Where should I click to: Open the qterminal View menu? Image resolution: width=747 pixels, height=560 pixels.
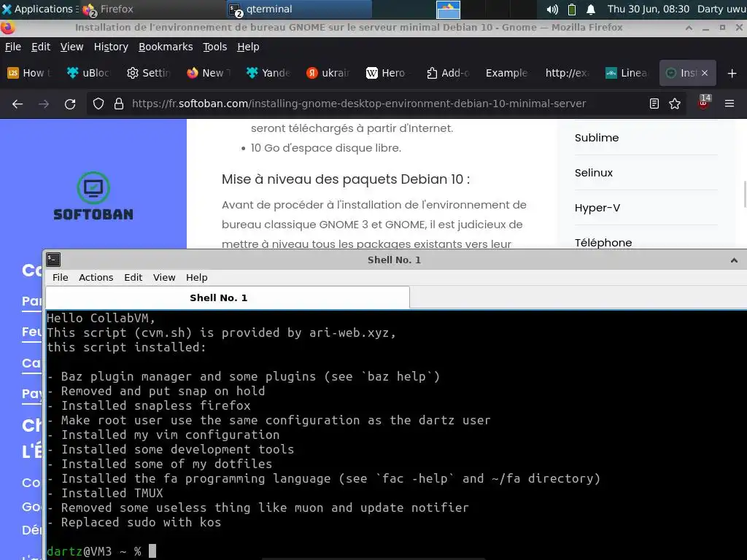(164, 278)
